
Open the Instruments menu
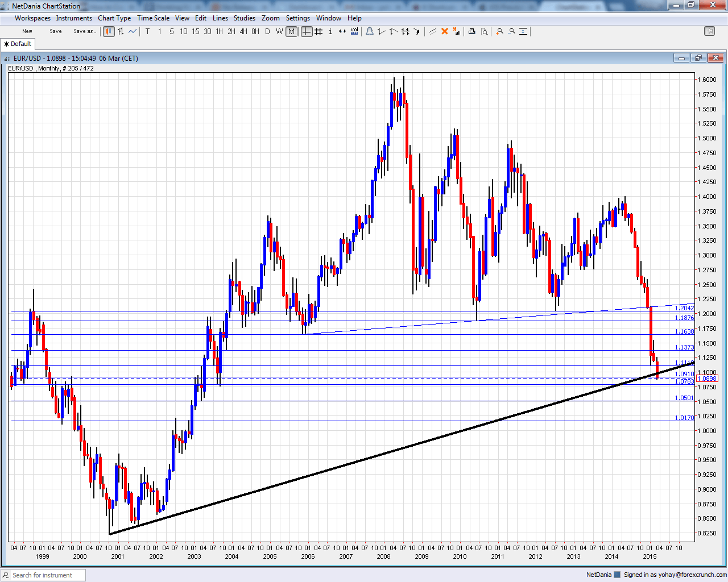74,18
